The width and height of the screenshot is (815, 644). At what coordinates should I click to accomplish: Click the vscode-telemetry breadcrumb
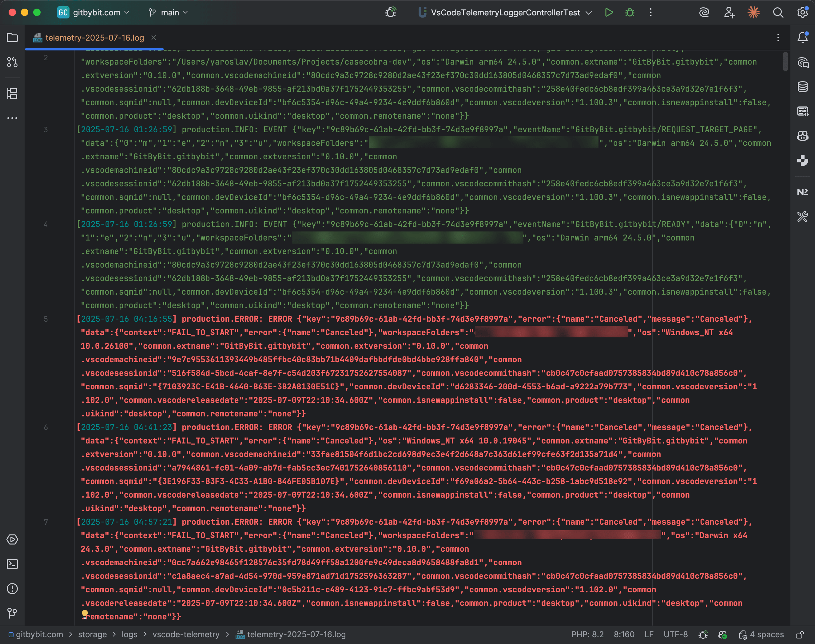click(x=186, y=634)
